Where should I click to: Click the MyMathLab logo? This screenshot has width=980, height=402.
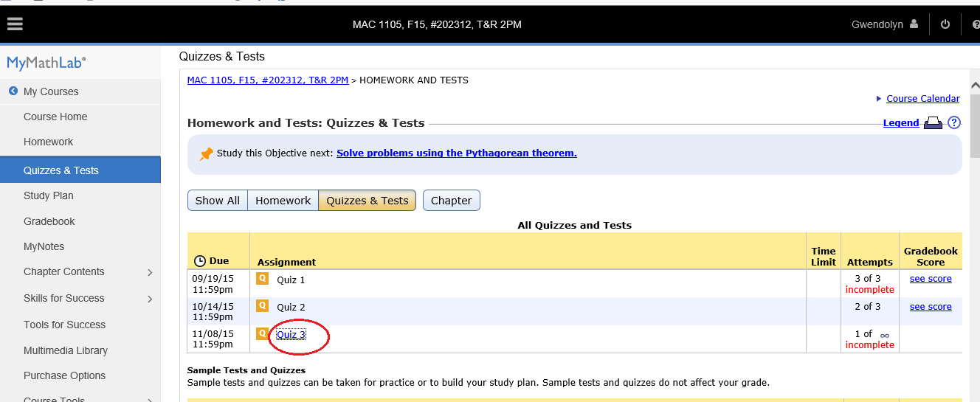[46, 63]
